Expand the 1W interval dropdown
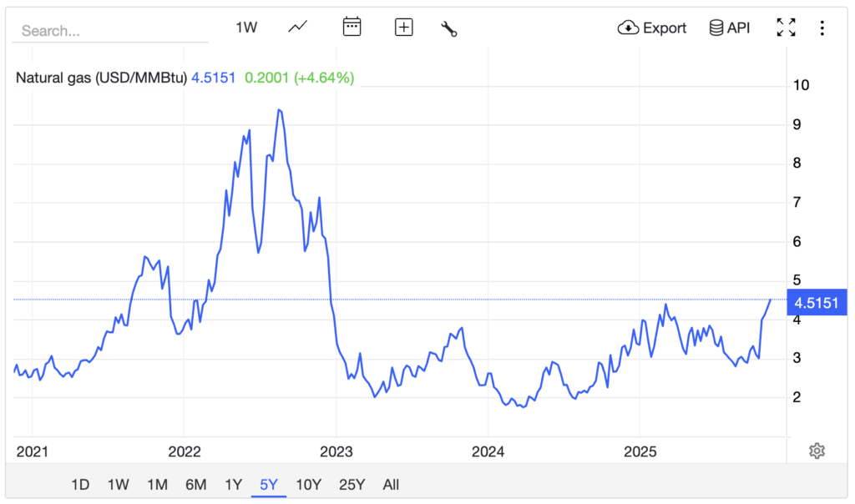Viewport: 855px width, 504px height. (246, 28)
